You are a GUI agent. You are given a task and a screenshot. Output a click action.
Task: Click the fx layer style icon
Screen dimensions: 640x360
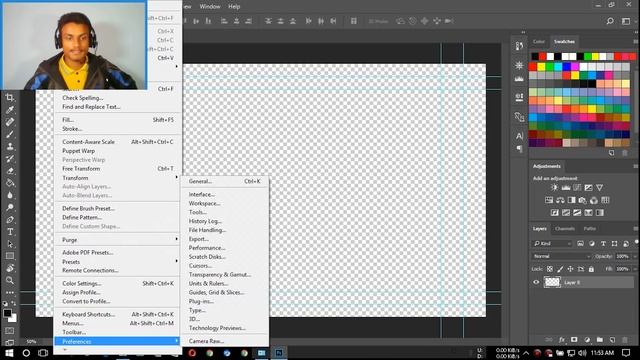[562, 340]
